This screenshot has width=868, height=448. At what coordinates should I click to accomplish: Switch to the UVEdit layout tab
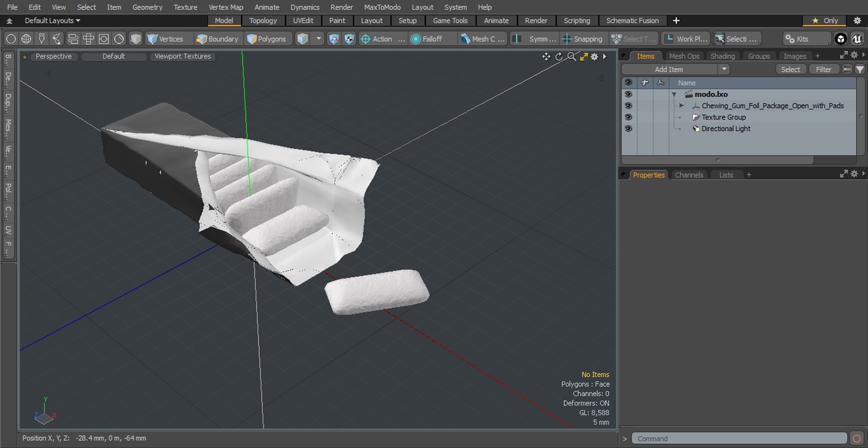point(303,20)
